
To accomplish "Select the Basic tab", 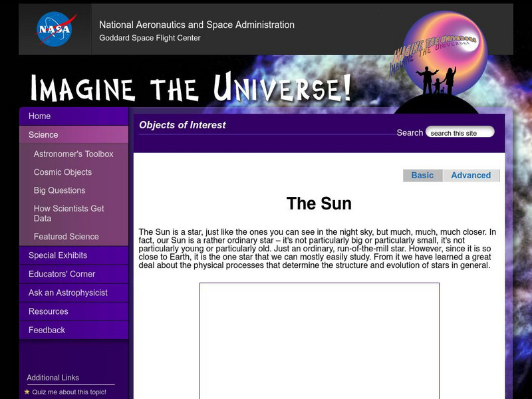I will click(x=423, y=175).
